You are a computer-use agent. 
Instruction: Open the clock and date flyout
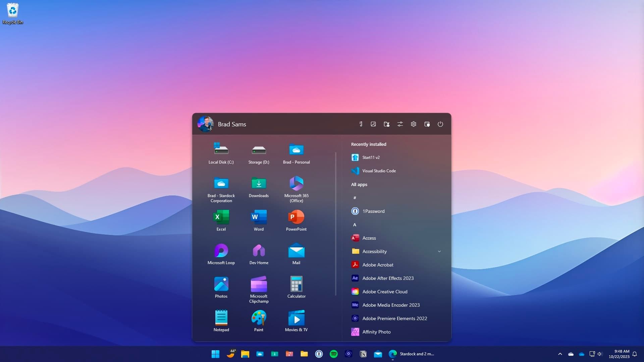(x=619, y=354)
